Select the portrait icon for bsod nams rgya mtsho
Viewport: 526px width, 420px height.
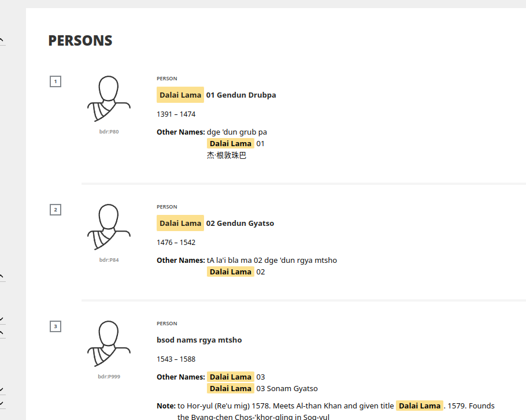point(109,343)
